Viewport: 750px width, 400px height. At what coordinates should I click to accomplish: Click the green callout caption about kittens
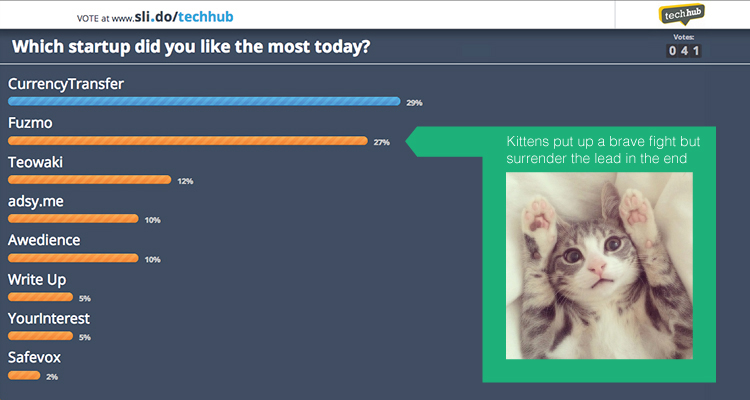click(x=603, y=150)
